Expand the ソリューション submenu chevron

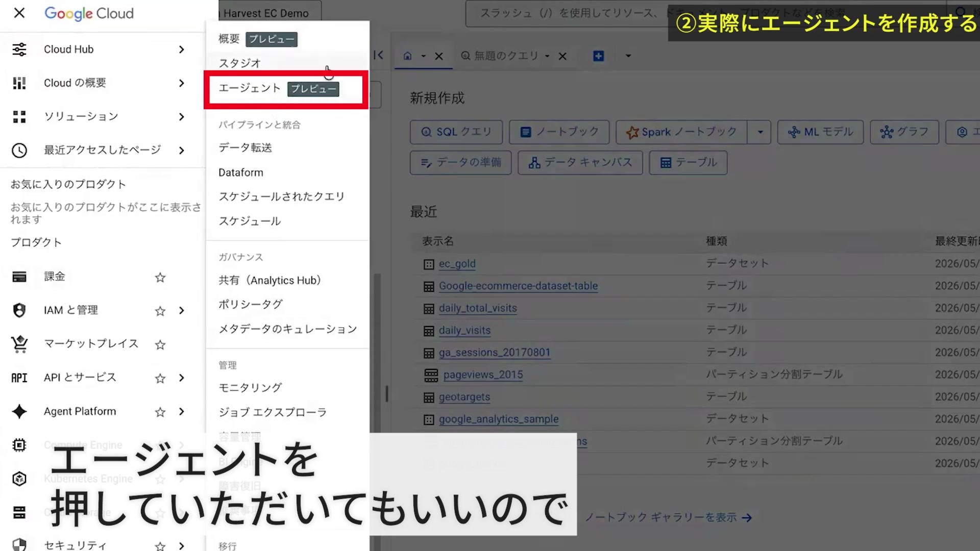(x=182, y=117)
